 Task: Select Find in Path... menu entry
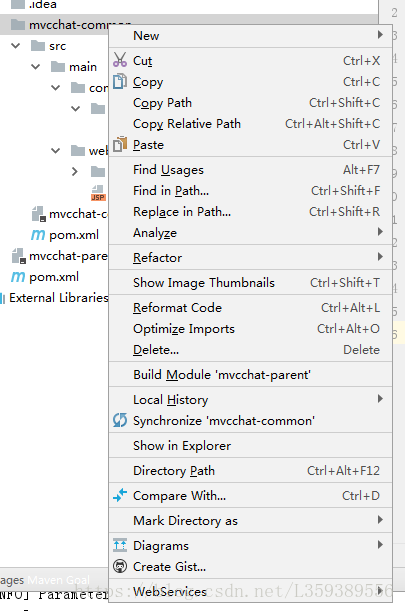tap(250, 191)
